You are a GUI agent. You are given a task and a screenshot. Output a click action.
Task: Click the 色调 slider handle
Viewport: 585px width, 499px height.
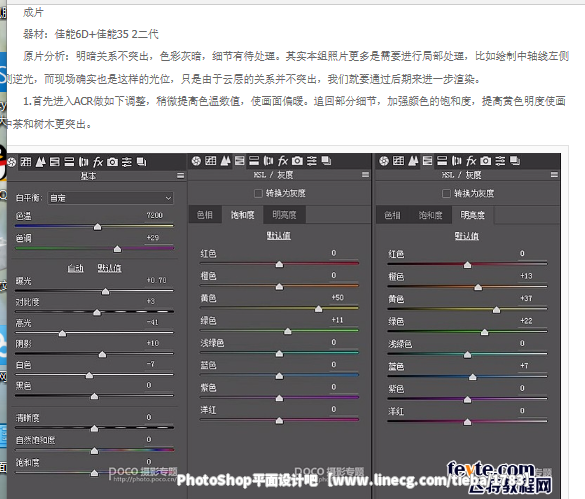(117, 249)
